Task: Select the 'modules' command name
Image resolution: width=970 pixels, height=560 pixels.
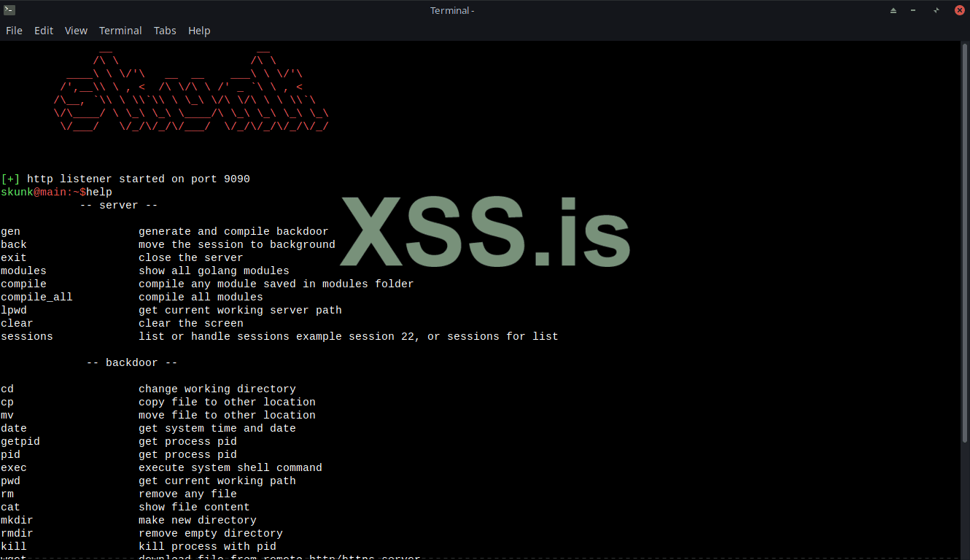Action: [24, 271]
